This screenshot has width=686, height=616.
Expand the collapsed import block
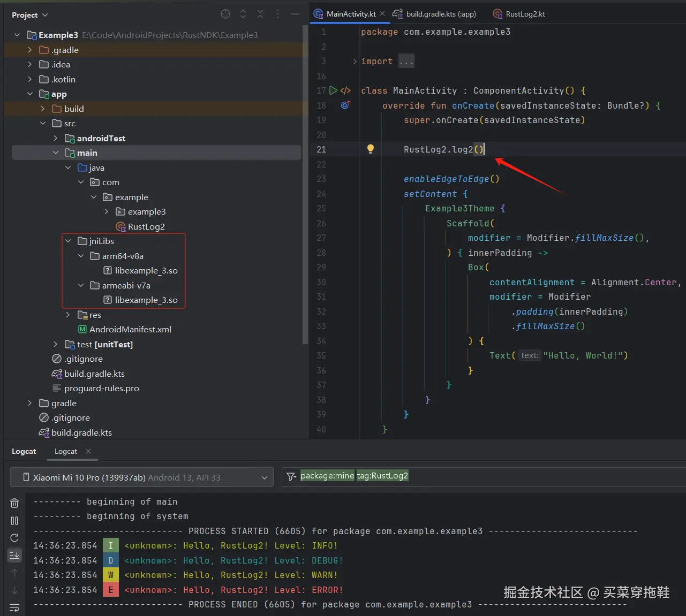355,62
